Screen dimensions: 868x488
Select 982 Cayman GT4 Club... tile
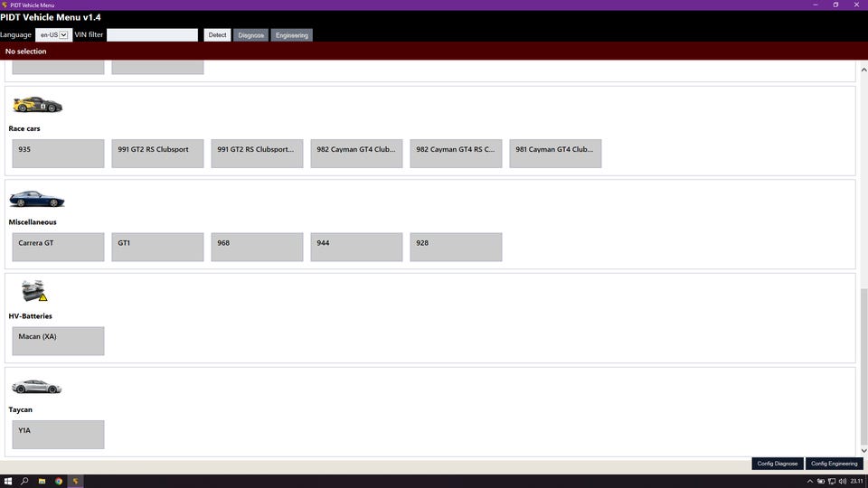(x=356, y=154)
